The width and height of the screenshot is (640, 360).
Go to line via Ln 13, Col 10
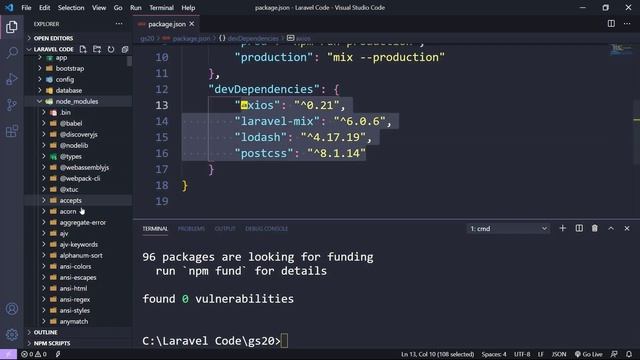[437, 354]
